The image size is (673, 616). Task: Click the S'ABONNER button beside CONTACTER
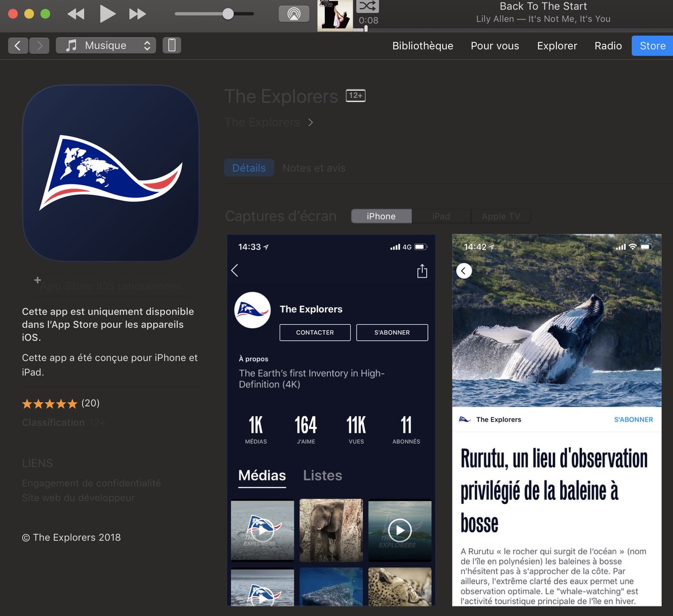(392, 332)
